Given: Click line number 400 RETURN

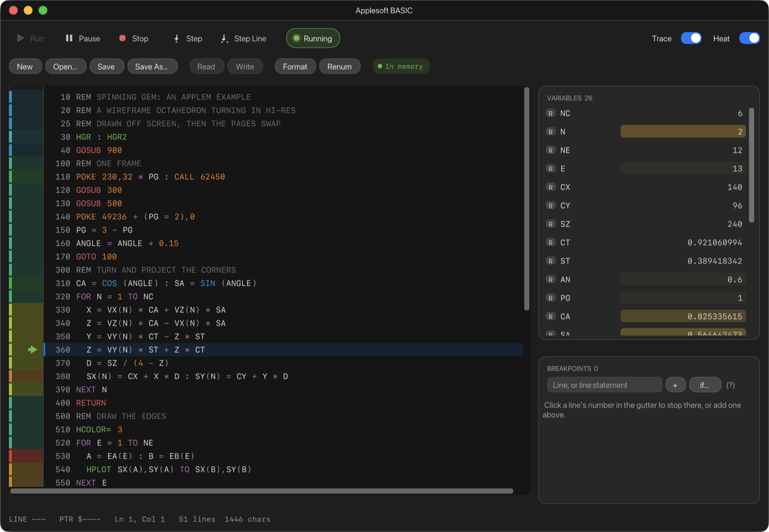Looking at the screenshot, I should [62, 403].
